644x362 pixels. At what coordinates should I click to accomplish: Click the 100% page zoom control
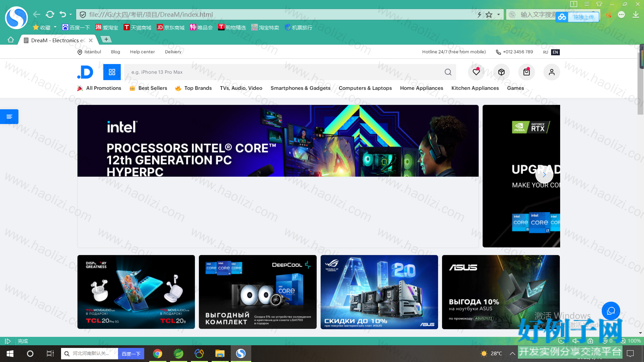point(631,341)
